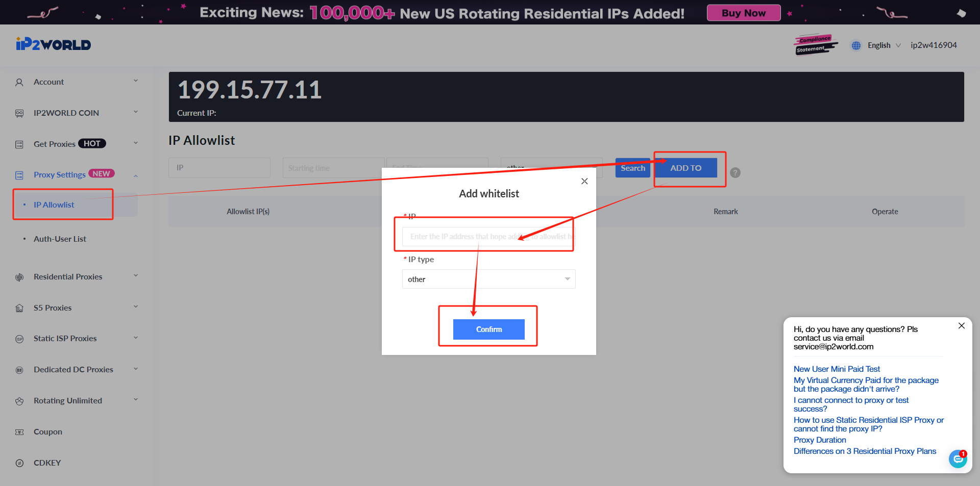This screenshot has width=980, height=486.
Task: Open I cannot connect to proxy link
Action: point(851,404)
